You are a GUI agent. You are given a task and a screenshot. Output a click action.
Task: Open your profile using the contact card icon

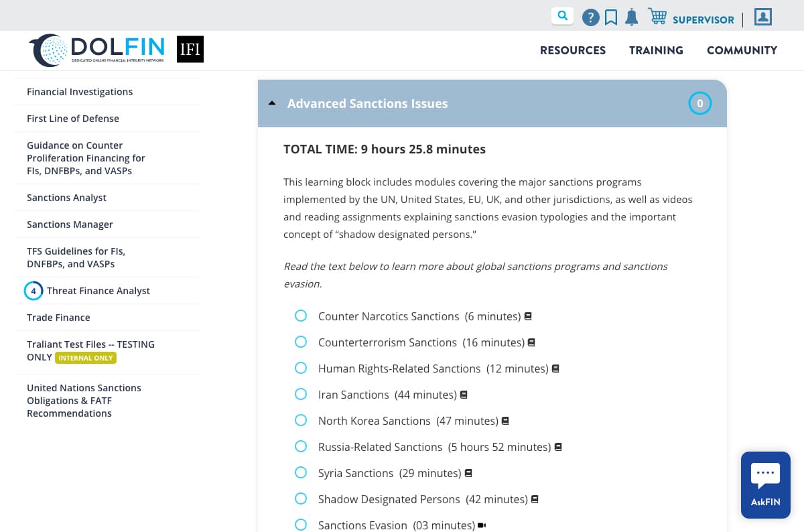tap(762, 17)
